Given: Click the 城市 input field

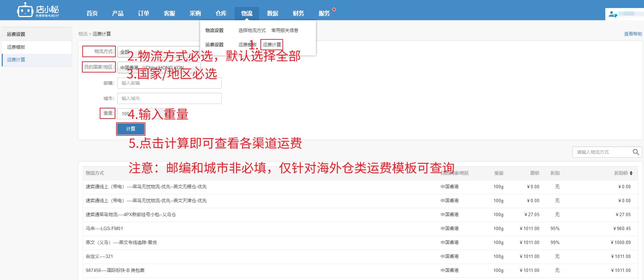Looking at the screenshot, I should tap(169, 98).
